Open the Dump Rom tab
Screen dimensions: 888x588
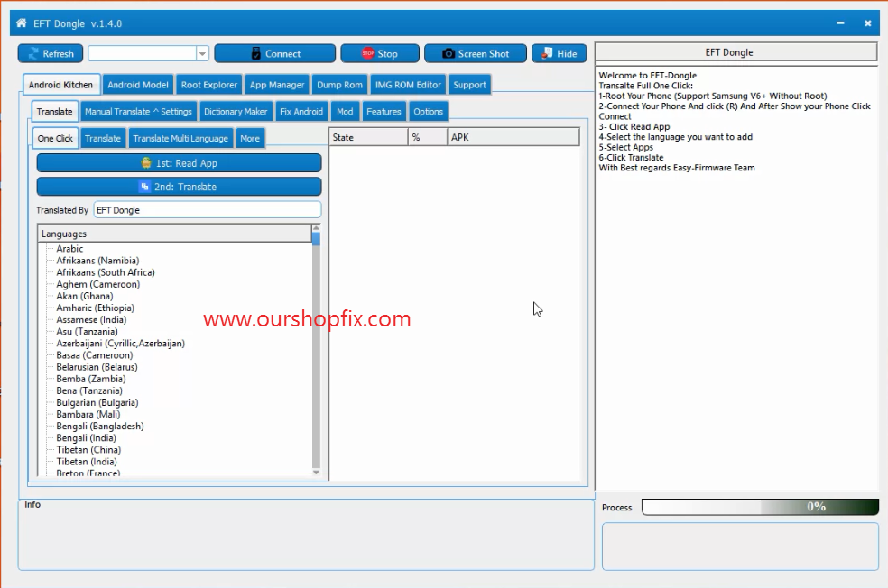pos(340,85)
